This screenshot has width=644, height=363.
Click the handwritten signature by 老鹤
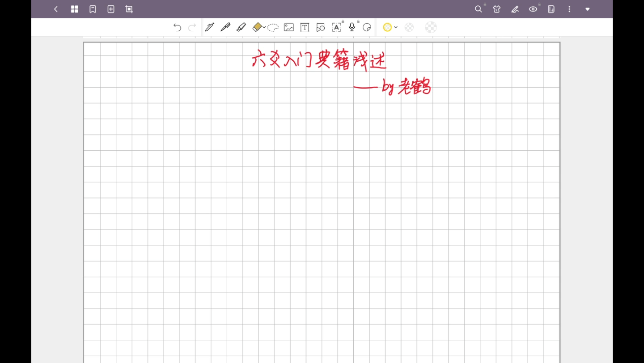tap(407, 87)
